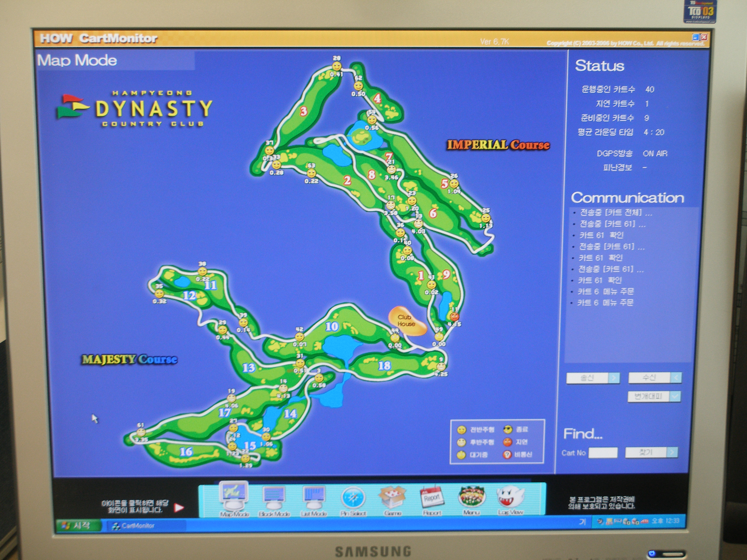Open the Game box icon
This screenshot has width=747, height=560.
(392, 501)
